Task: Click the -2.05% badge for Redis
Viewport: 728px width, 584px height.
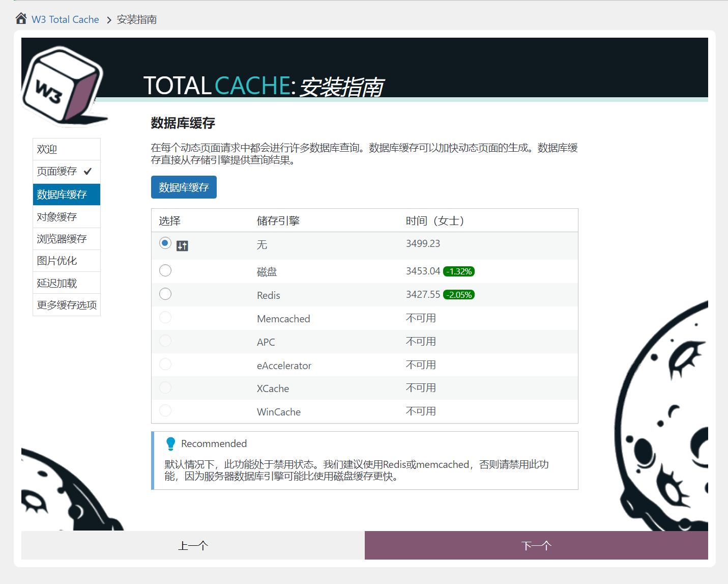Action: point(459,295)
